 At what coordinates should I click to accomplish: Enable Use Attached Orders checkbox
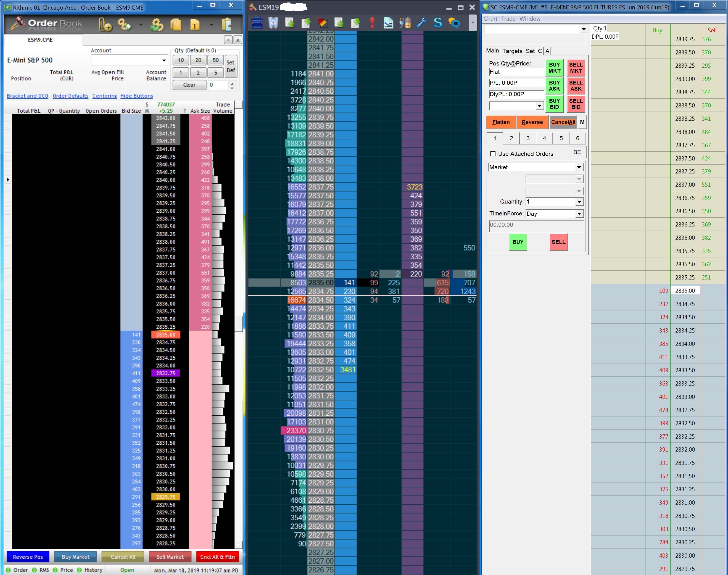(x=493, y=154)
